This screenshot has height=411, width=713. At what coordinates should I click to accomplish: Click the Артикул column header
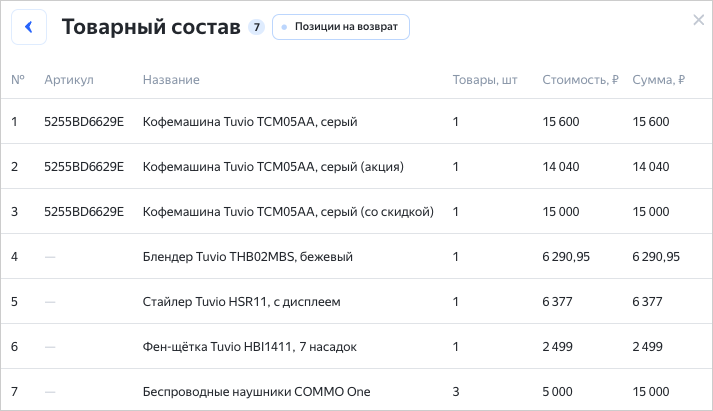68,80
